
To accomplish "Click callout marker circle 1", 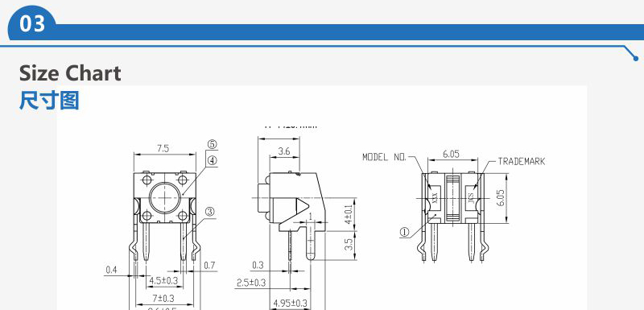I will 405,233.
